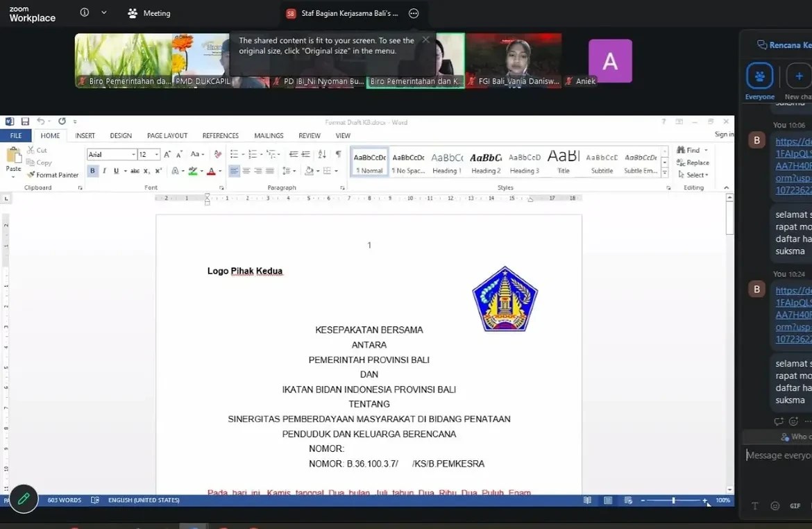This screenshot has height=529, width=812.
Task: Expand the Select dropdown in Editing
Action: point(693,175)
